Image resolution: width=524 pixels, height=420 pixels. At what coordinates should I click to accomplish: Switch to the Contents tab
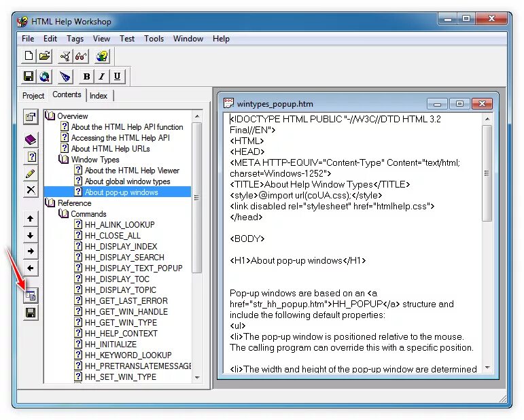click(x=67, y=94)
